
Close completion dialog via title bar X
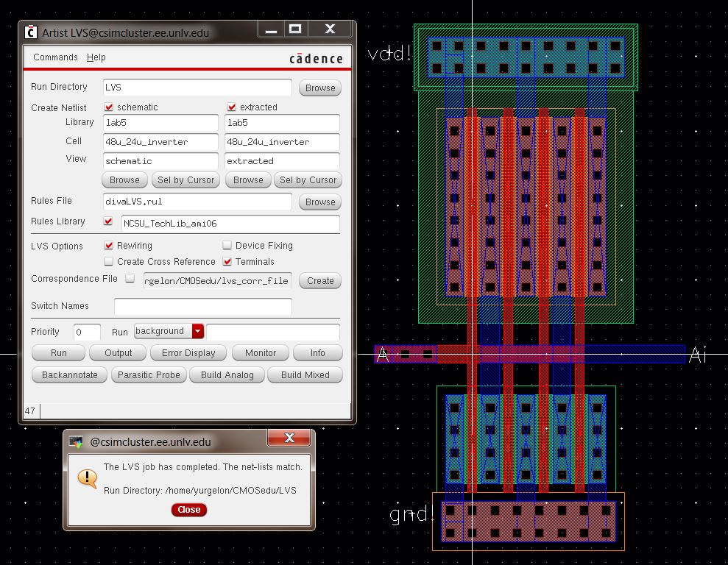click(x=289, y=438)
